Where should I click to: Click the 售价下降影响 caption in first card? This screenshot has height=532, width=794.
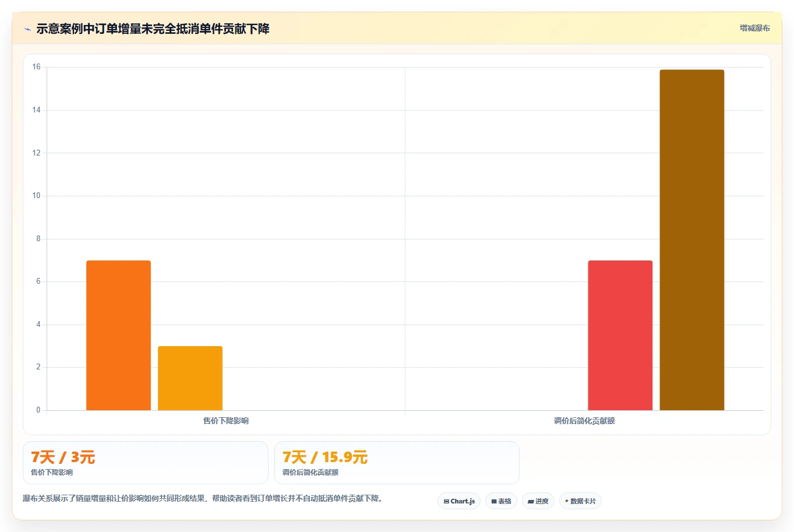pyautogui.click(x=52, y=473)
